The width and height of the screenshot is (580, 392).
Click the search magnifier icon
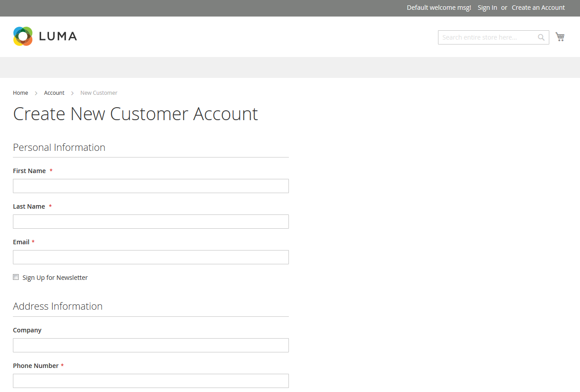(541, 37)
